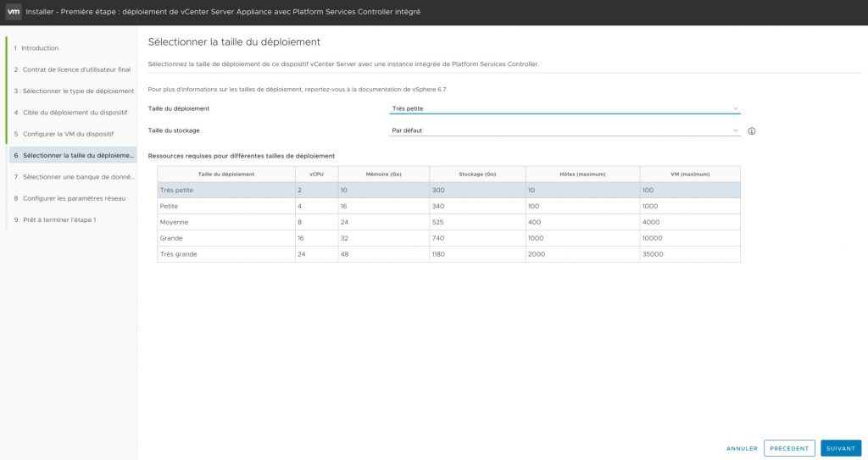Click the Précédent button

click(789, 448)
